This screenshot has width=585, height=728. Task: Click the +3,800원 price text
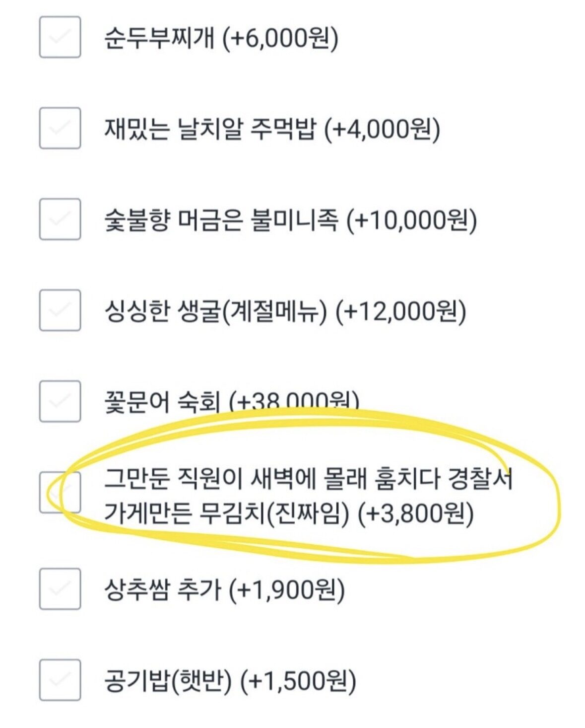click(416, 513)
